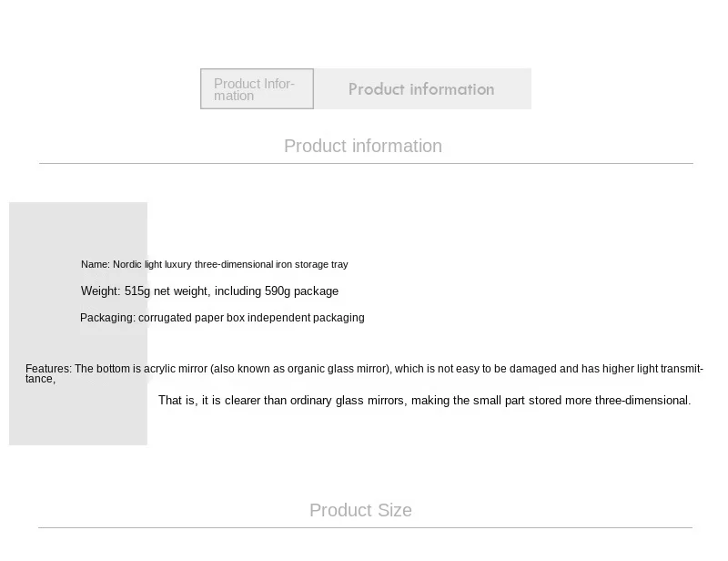This screenshot has width=728, height=561.
Task: Click the "Weight:" label
Action: pyautogui.click(x=100, y=291)
